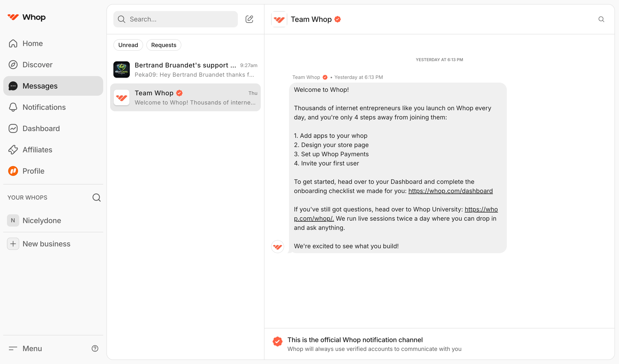Show message Requests filter
This screenshot has height=364, width=619.
tap(164, 45)
